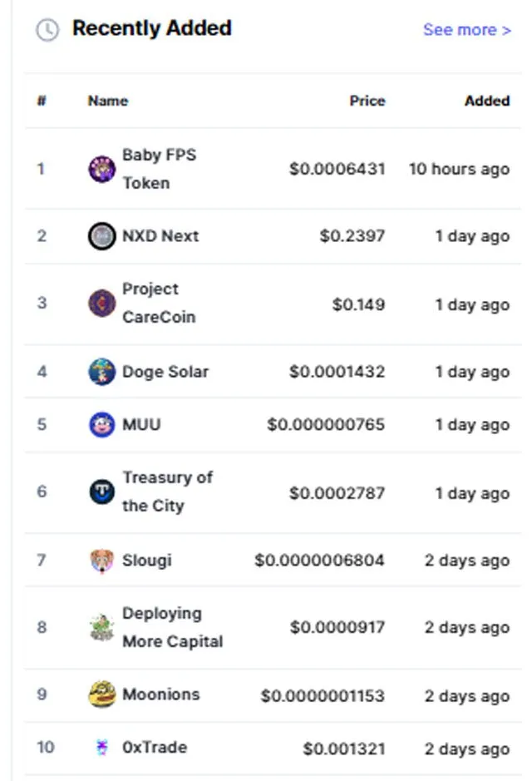Click the Deploying More Capital icon
The image size is (532, 781).
102,627
